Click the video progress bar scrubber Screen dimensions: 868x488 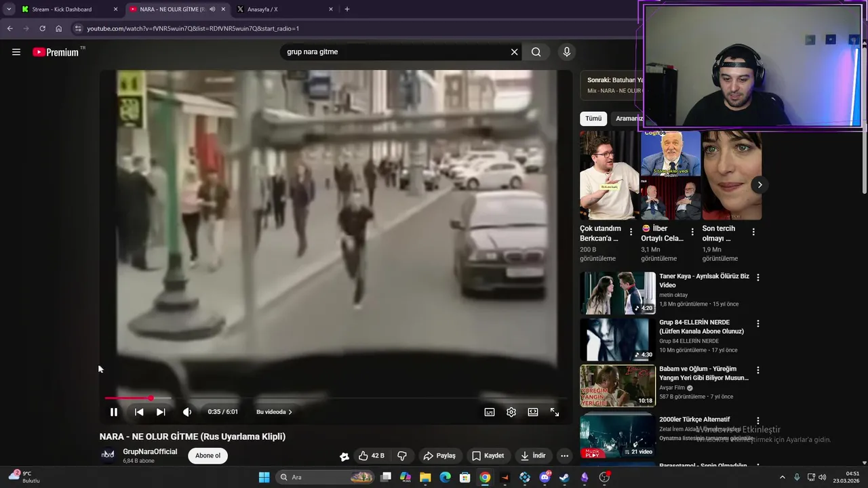pos(151,399)
